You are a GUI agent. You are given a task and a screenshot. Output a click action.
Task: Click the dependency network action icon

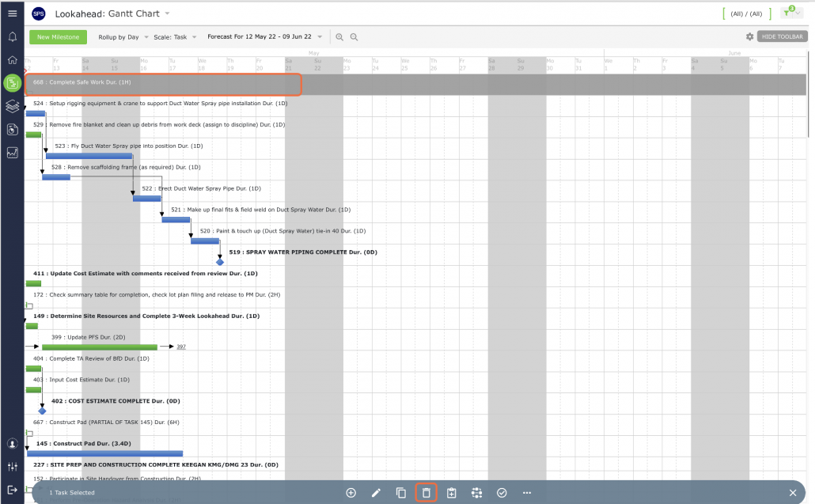476,493
